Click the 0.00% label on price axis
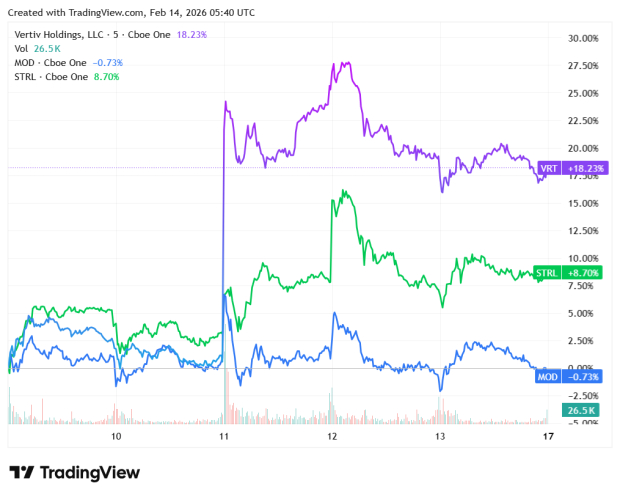 (x=584, y=368)
